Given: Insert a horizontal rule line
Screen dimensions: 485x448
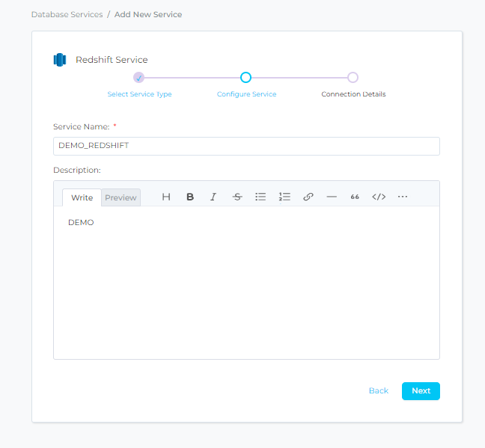Looking at the screenshot, I should (332, 197).
